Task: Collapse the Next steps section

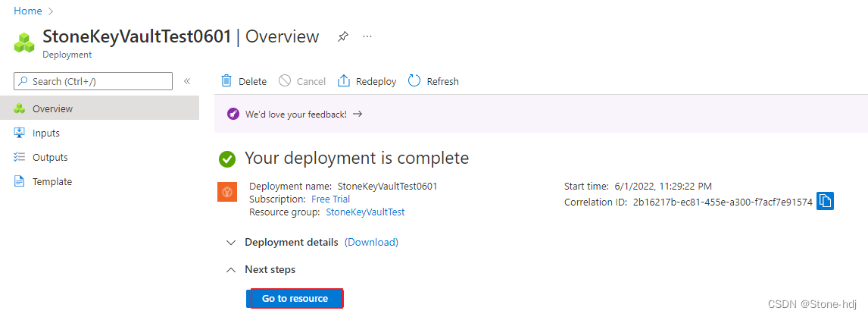Action: [x=230, y=270]
